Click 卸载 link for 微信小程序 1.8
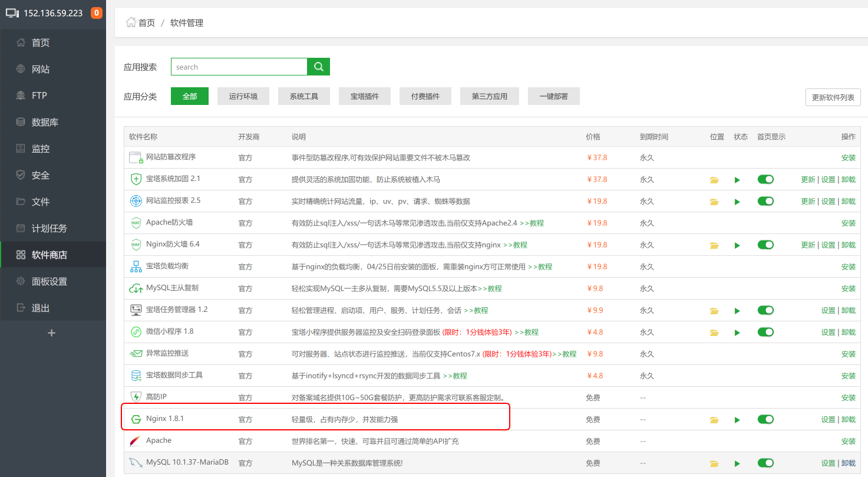 849,333
